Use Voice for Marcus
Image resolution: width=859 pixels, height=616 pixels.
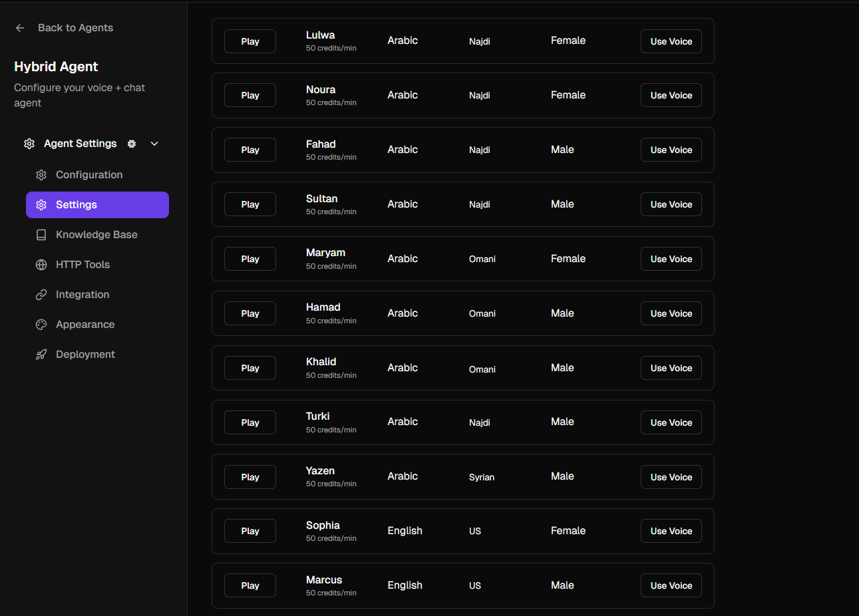[x=671, y=585]
